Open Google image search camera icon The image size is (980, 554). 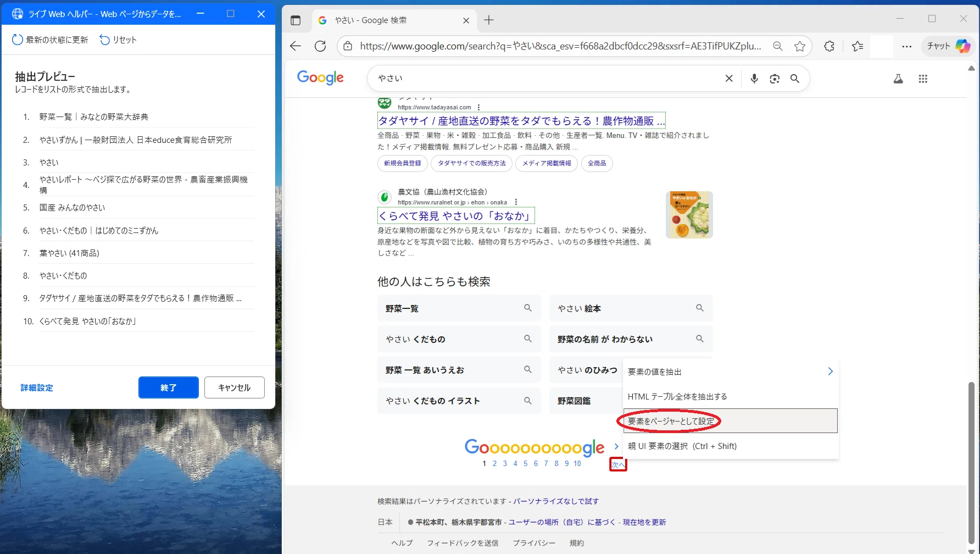(x=775, y=79)
